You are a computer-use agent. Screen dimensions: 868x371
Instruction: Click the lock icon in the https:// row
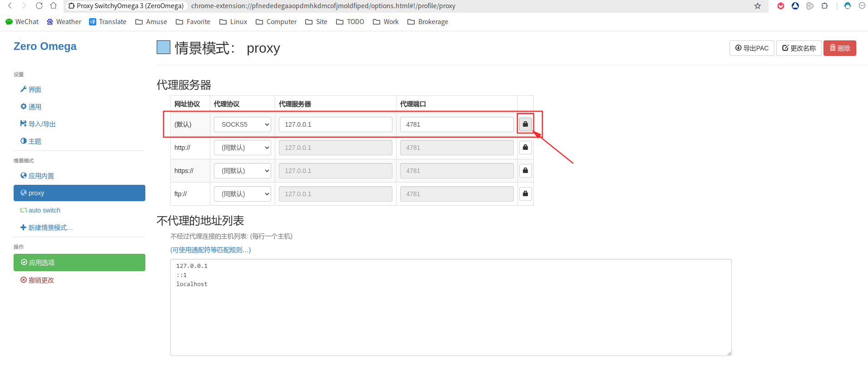click(526, 171)
